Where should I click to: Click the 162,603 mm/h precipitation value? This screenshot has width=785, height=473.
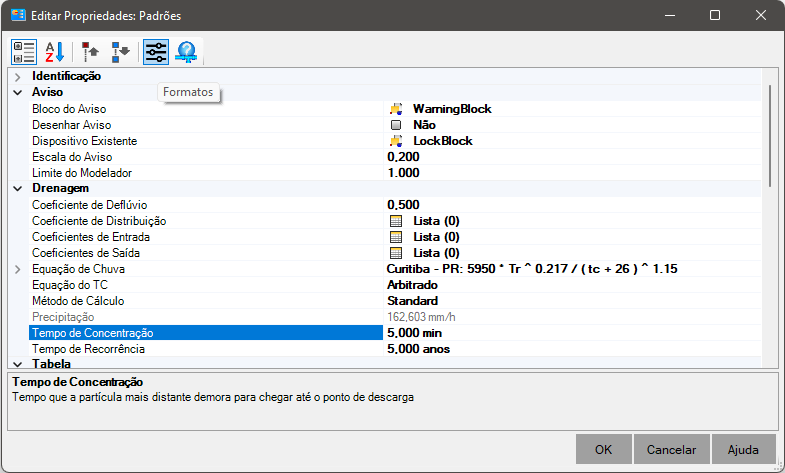click(x=421, y=317)
